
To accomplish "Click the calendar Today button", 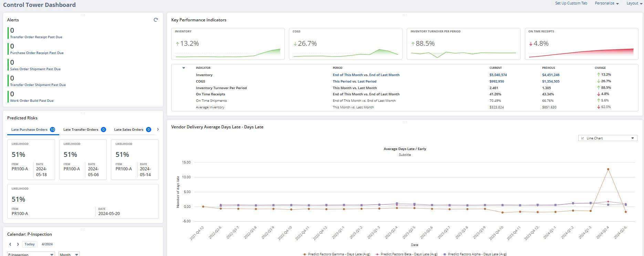I will [x=30, y=244].
